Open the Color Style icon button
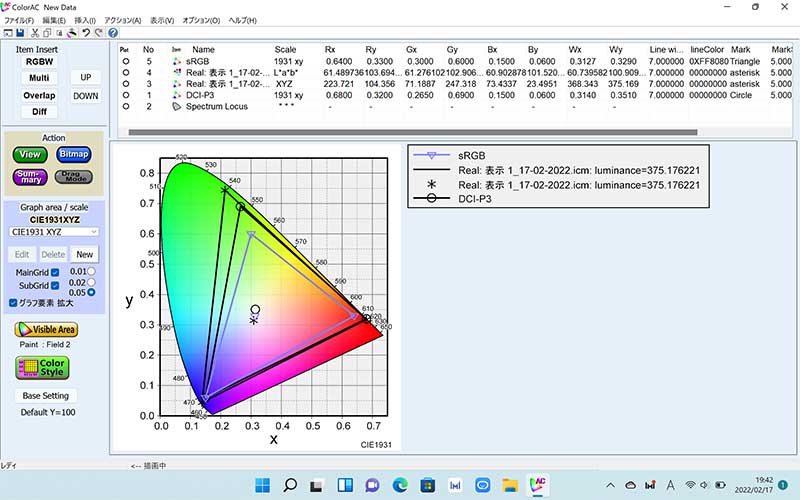800x500 pixels. pyautogui.click(x=42, y=367)
